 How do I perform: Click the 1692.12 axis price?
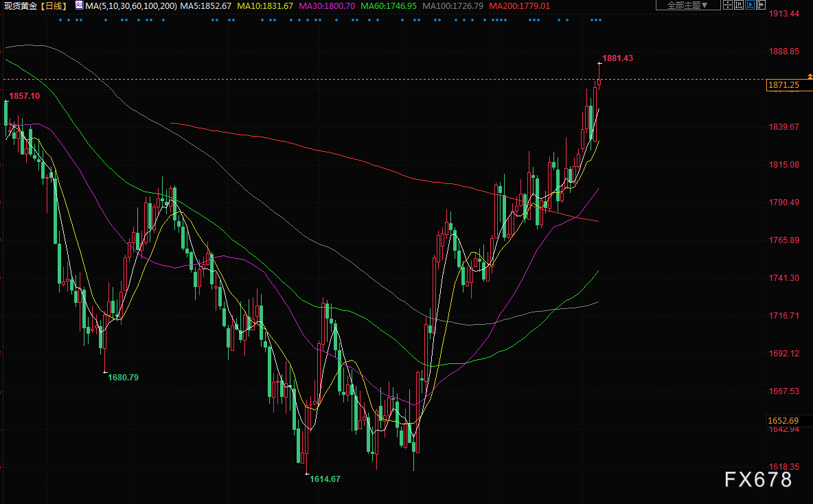[x=784, y=354]
